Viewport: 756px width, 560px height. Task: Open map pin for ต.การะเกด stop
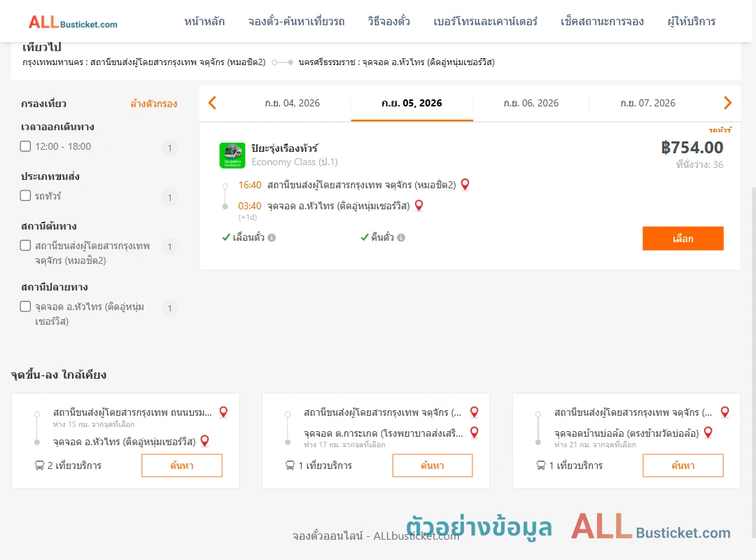point(475,433)
